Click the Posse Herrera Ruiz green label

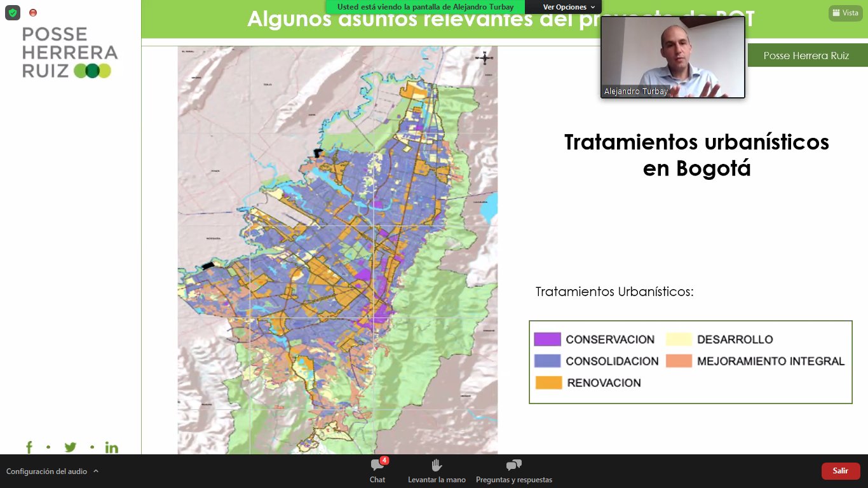point(806,56)
